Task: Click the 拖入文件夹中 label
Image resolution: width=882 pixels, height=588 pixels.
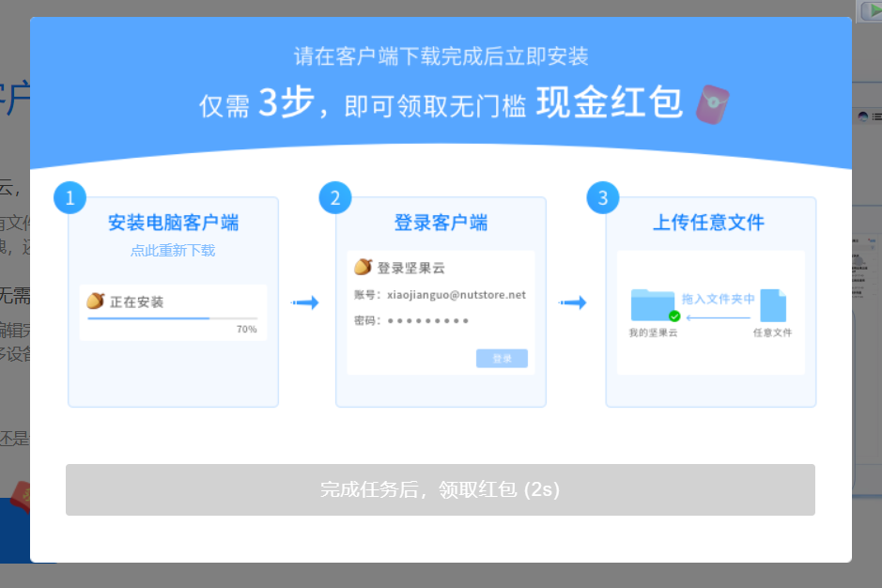Action: pos(718,299)
